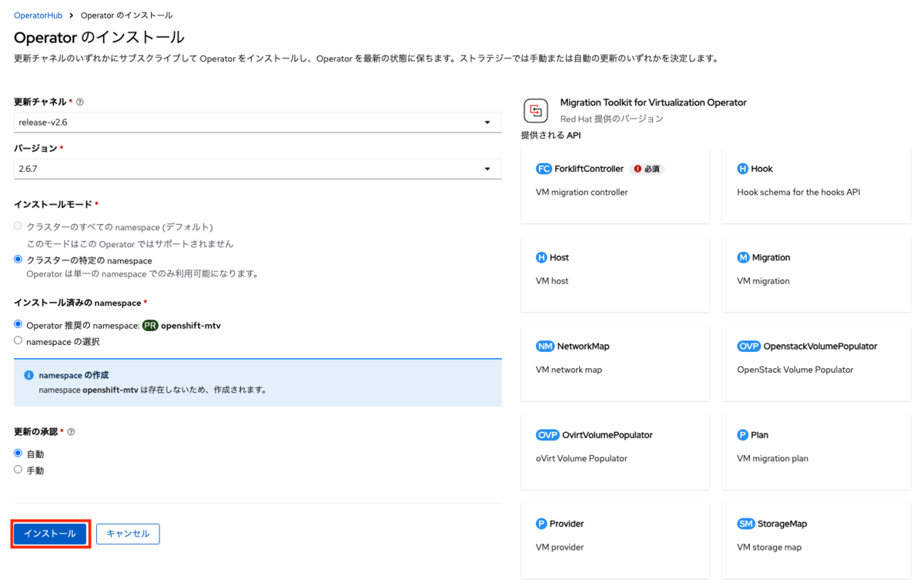Click 'oVirt Volume Populator' description text
This screenshot has width=924, height=586.
[581, 458]
